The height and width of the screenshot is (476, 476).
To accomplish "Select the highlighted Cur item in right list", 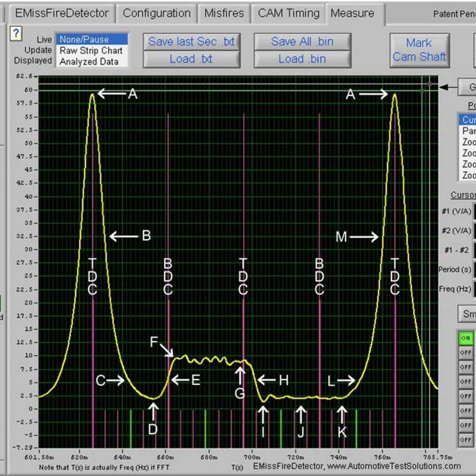I will click(468, 120).
